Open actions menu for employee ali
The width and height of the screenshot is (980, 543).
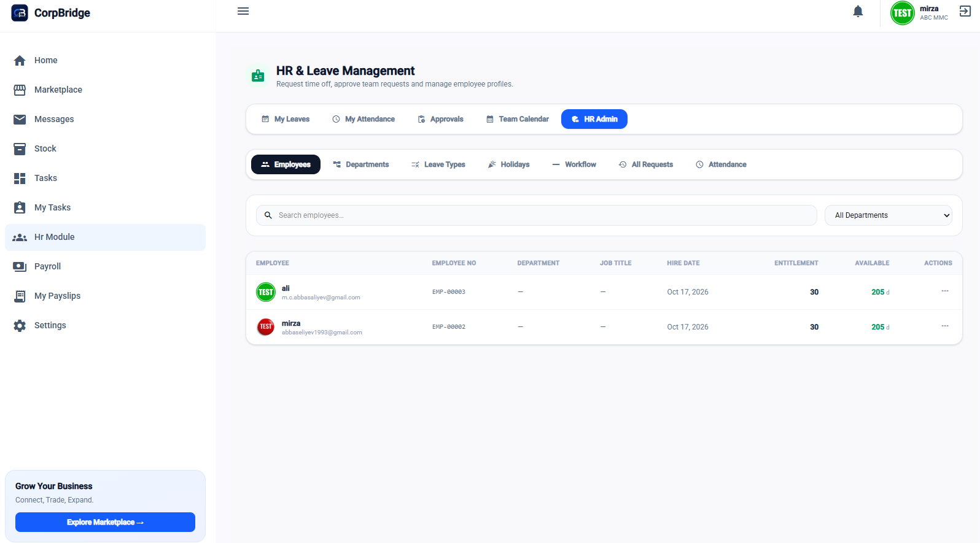[x=945, y=291]
